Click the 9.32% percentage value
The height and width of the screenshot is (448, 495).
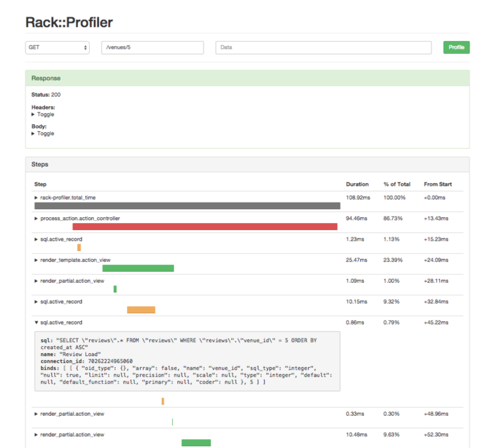[391, 302]
